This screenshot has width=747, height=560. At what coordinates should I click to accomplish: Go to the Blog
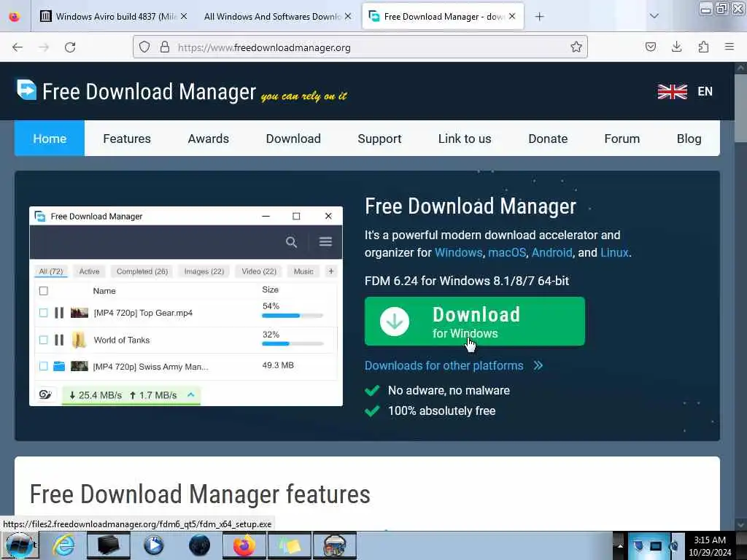click(x=689, y=139)
